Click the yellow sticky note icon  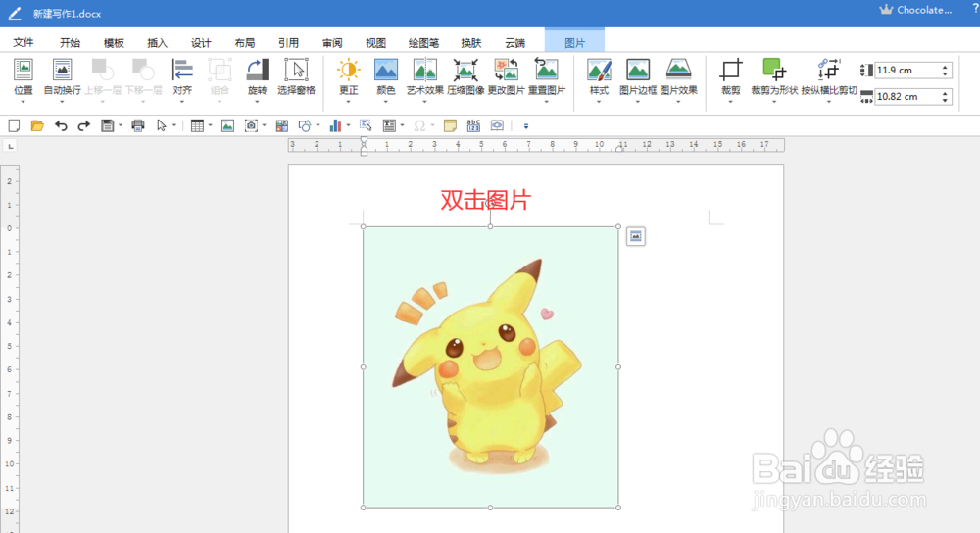[450, 125]
